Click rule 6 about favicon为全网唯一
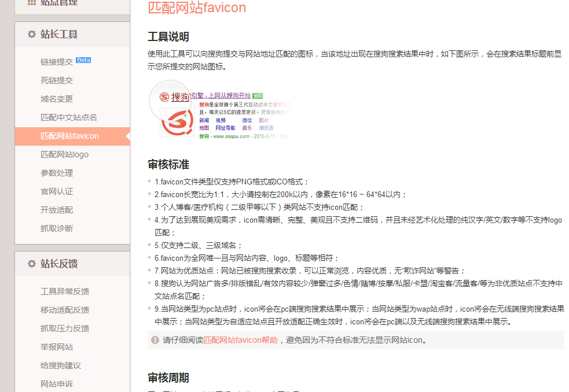569x392 pixels. click(247, 258)
